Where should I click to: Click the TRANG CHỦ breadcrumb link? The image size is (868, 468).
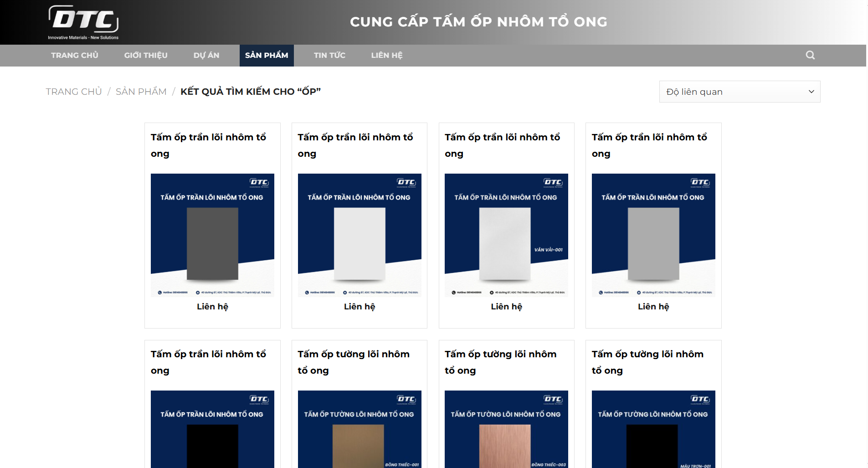74,92
